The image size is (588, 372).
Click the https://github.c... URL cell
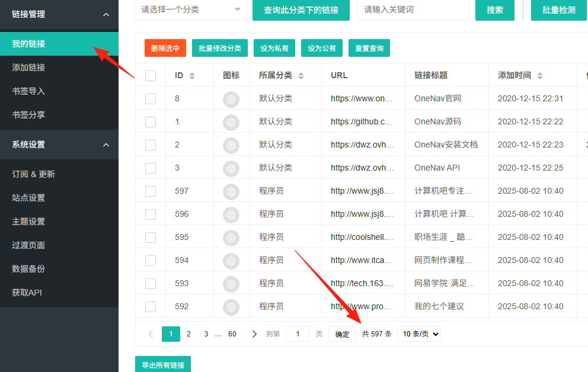pyautogui.click(x=362, y=122)
